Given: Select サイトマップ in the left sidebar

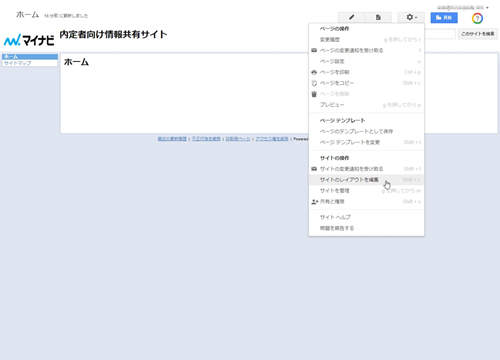Looking at the screenshot, I should tap(30, 63).
